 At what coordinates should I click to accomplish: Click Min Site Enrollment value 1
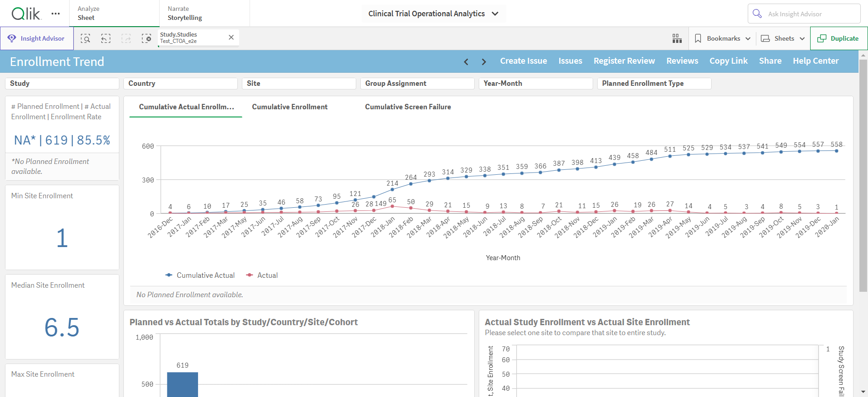(x=62, y=238)
